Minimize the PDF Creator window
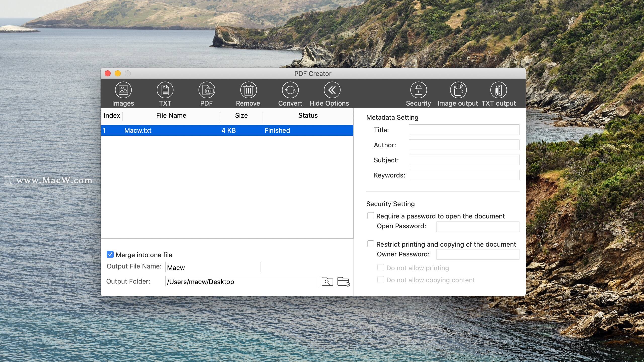 point(118,73)
